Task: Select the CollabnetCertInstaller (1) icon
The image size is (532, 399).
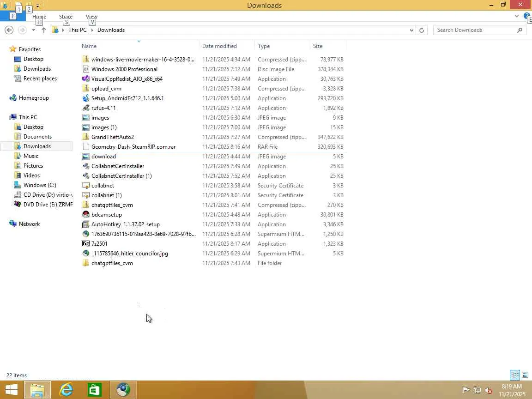Action: click(x=86, y=176)
